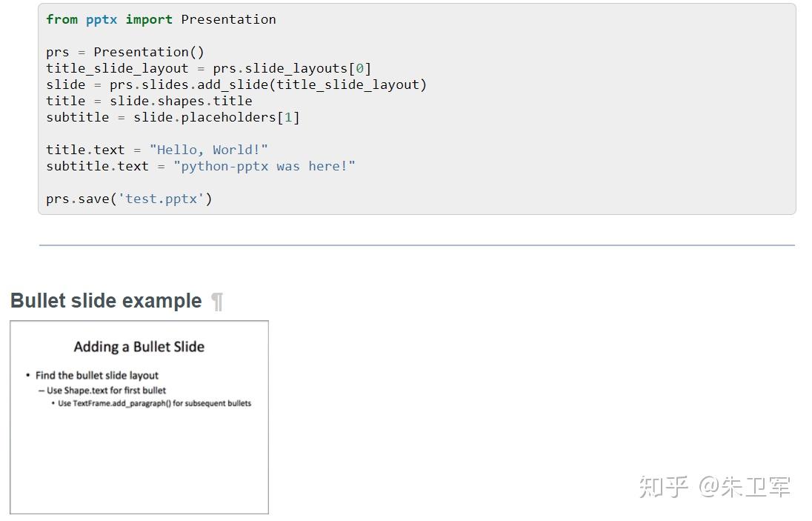Click 'Use Shape.text for first bullet' line
The height and width of the screenshot is (521, 812).
tap(106, 391)
